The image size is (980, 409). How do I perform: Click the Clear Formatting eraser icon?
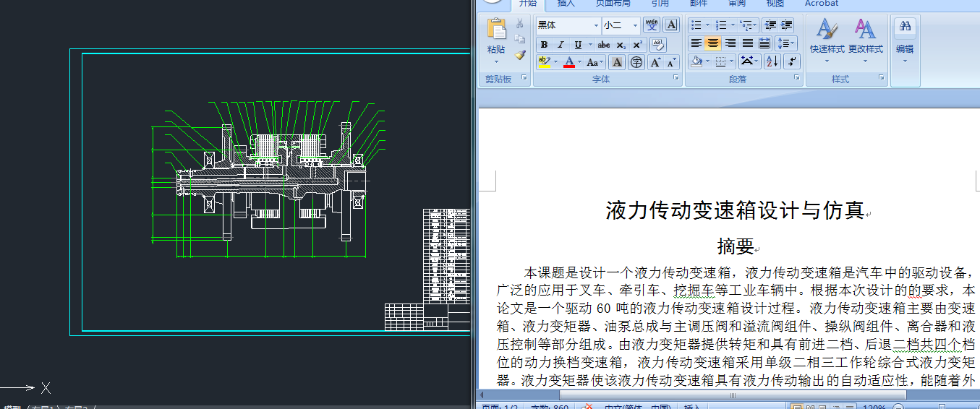(657, 44)
